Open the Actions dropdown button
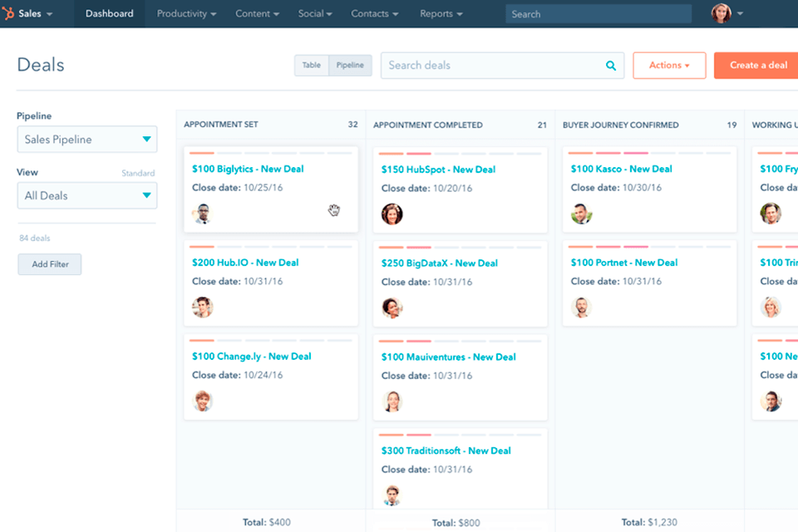Viewport: 798px width, 532px height. coord(669,65)
